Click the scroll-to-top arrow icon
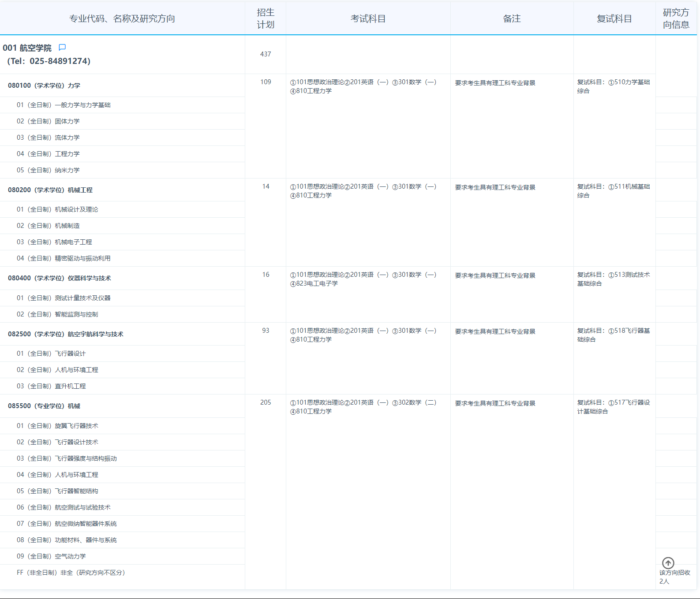 [668, 563]
